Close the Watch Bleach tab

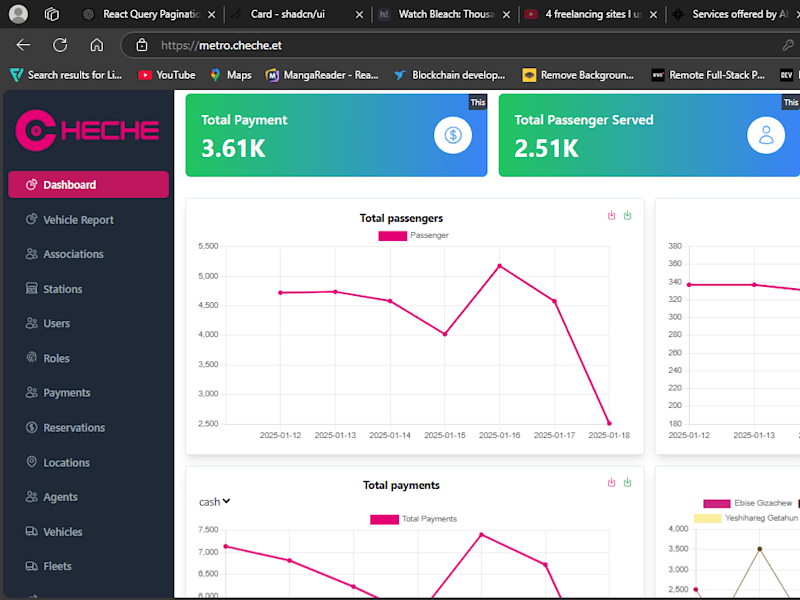(506, 15)
